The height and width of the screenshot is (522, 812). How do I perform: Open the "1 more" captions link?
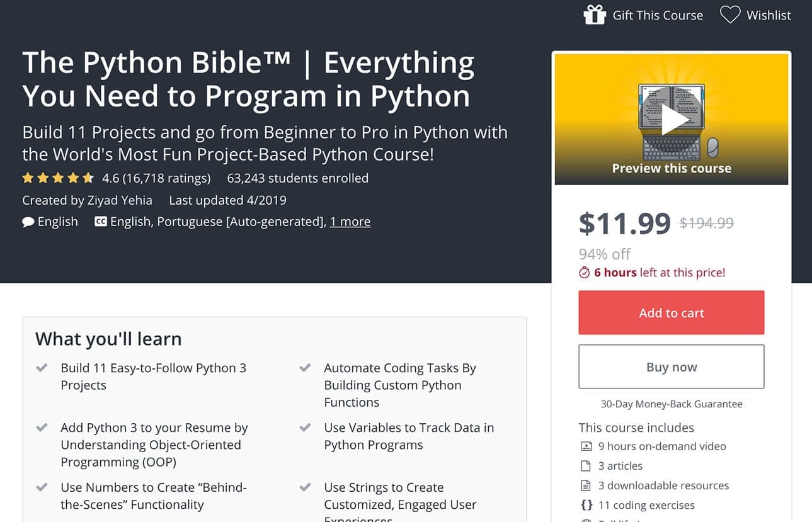[x=350, y=222]
